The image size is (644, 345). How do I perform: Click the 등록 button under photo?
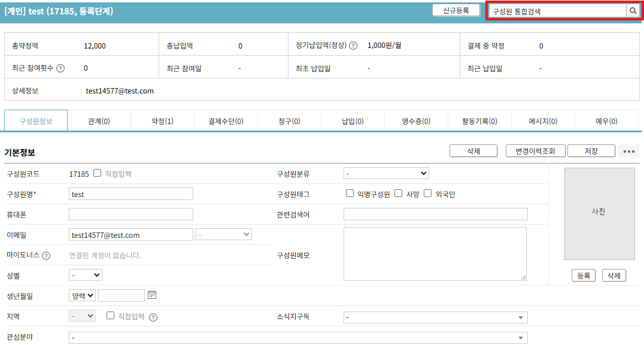pos(584,276)
